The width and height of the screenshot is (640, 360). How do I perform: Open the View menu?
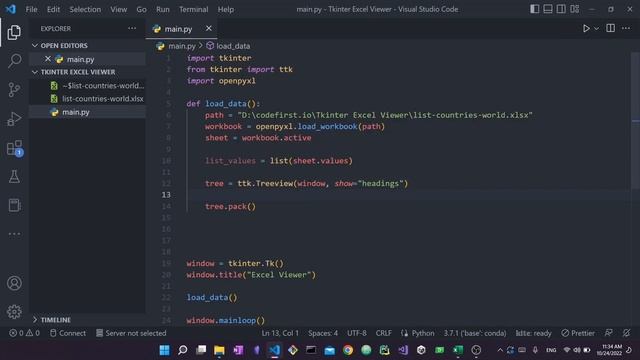point(118,9)
